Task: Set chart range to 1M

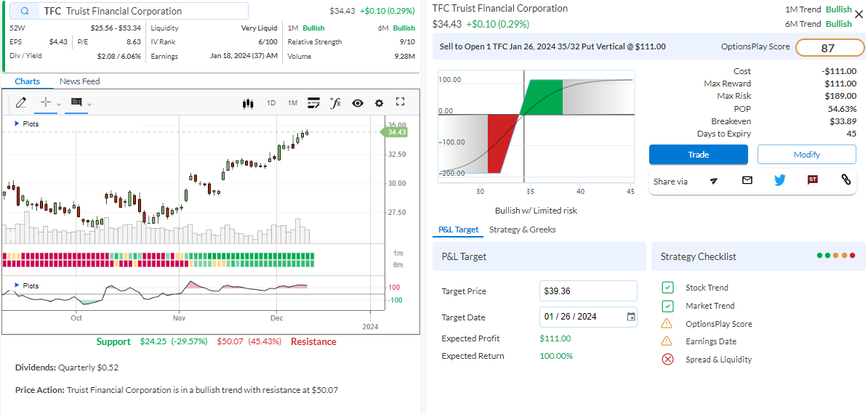Action: [292, 103]
